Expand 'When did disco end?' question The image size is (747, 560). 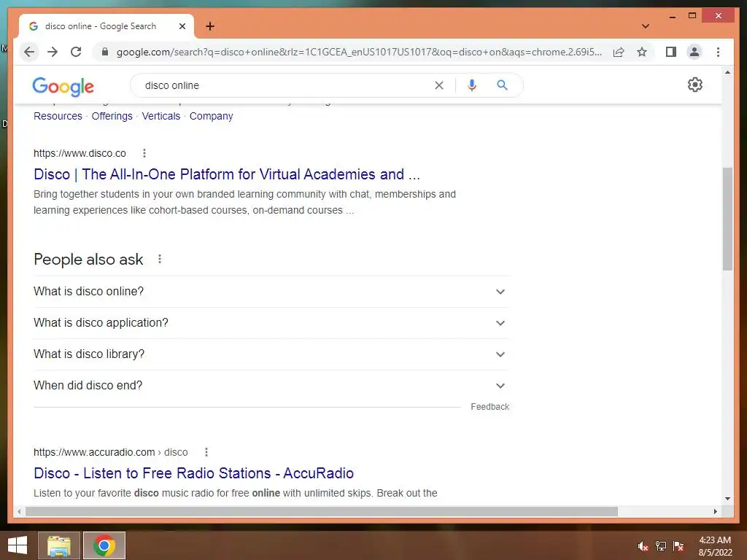[271, 386]
